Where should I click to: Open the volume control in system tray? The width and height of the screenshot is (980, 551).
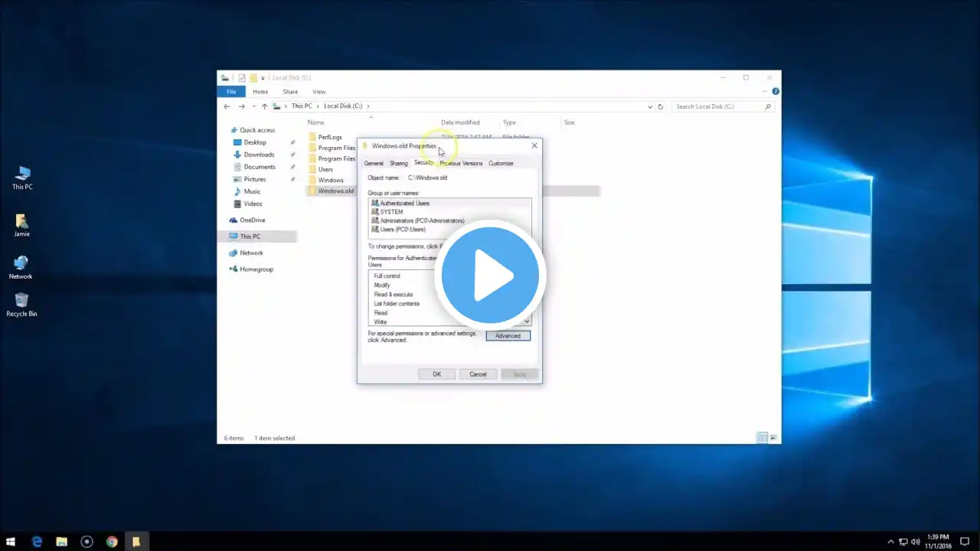coord(916,542)
